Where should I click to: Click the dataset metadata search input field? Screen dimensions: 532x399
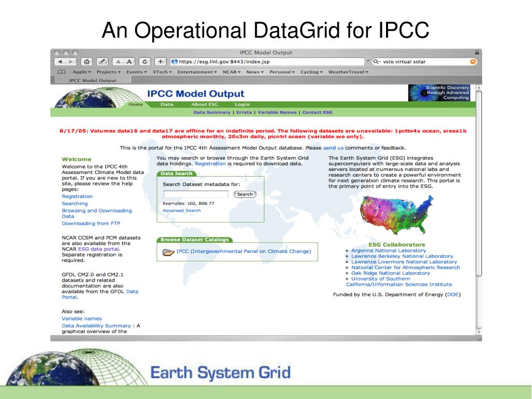[196, 194]
